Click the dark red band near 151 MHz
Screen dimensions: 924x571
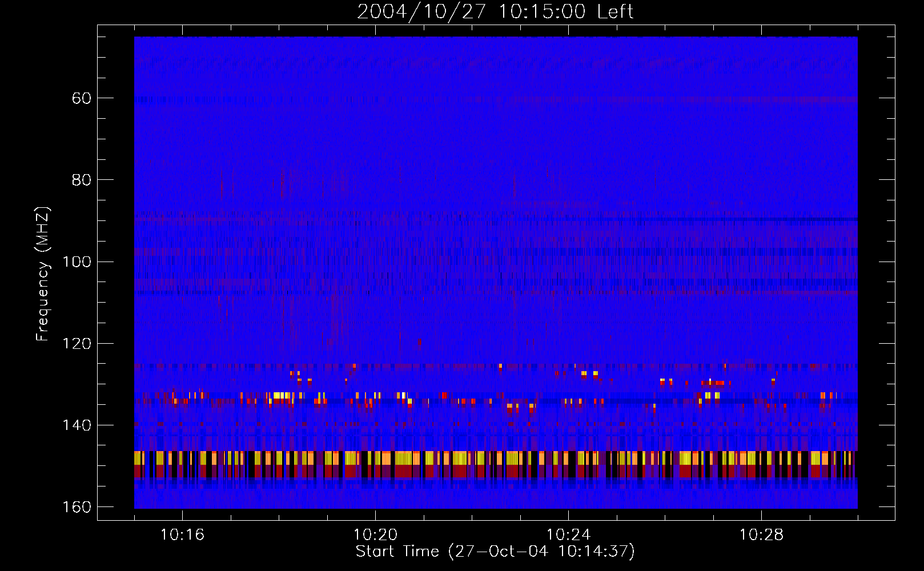pos(496,471)
